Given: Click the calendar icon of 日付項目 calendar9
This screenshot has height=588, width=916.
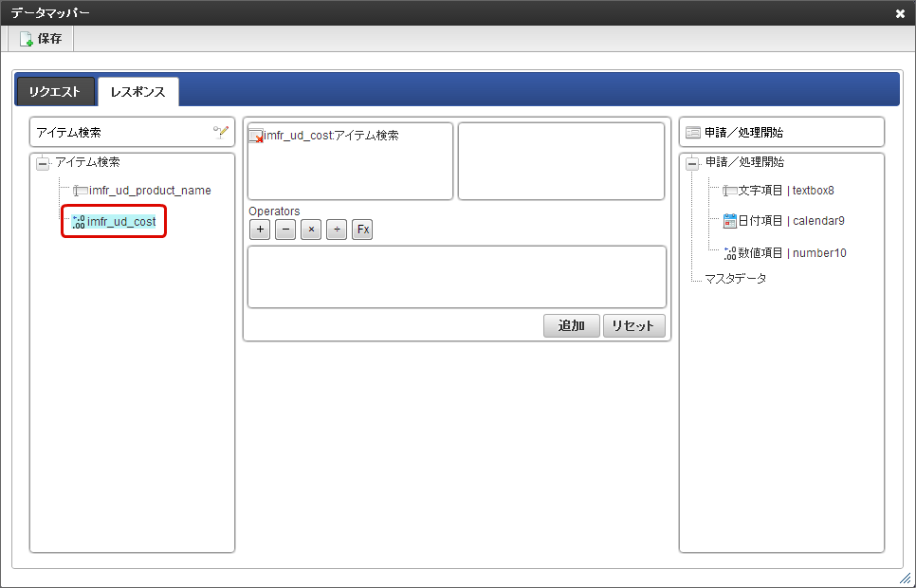Looking at the screenshot, I should tap(729, 221).
